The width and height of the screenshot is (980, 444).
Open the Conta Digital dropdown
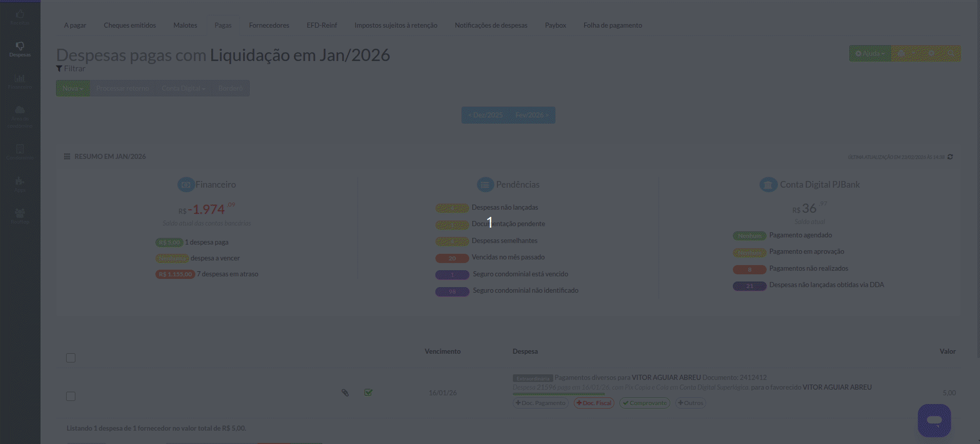[x=183, y=88]
